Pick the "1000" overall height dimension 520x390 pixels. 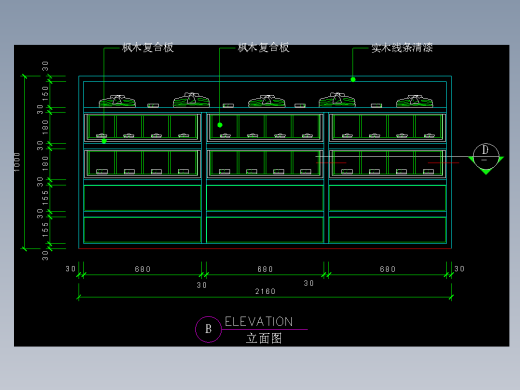pos(17,162)
